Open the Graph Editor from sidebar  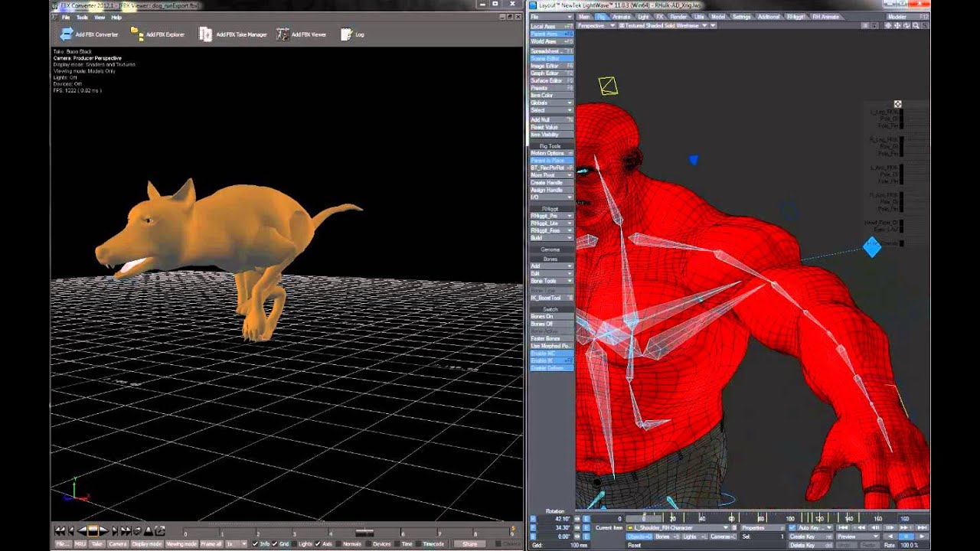tap(551, 73)
